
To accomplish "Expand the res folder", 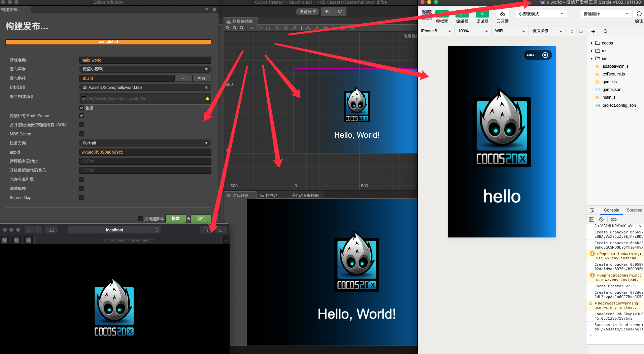I will pos(591,51).
